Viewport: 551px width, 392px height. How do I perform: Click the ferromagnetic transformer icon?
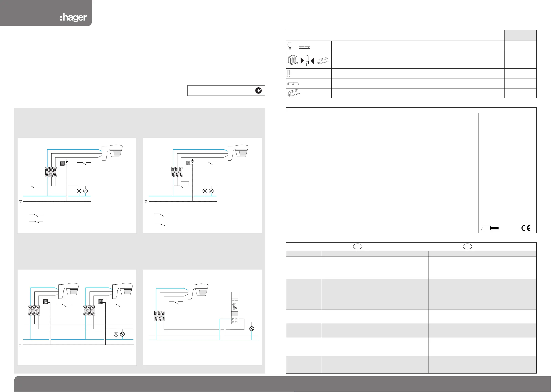click(x=293, y=60)
